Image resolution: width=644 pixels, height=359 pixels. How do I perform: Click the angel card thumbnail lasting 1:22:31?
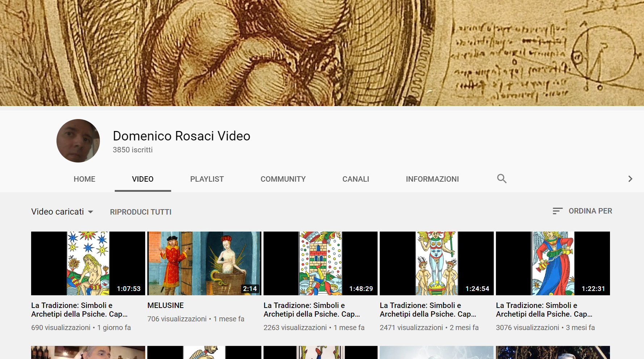pyautogui.click(x=553, y=263)
